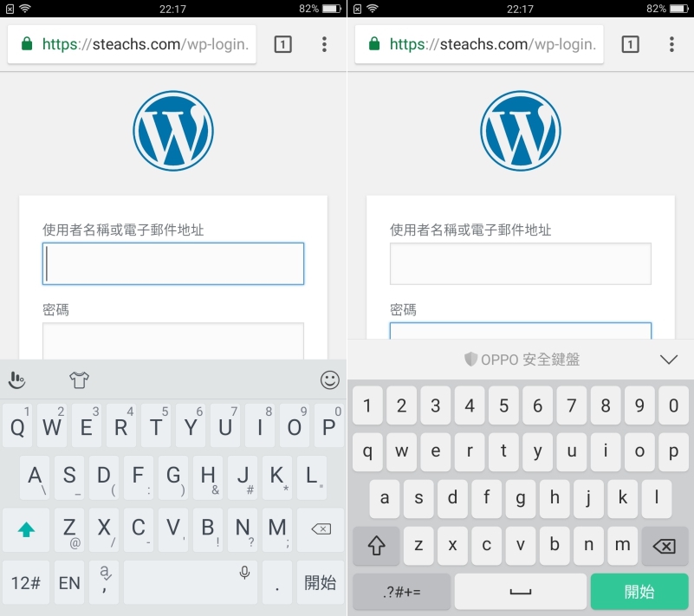Tap the teal shift arrow on left keyboard
Viewport: 694px width, 616px height.
pos(26,529)
